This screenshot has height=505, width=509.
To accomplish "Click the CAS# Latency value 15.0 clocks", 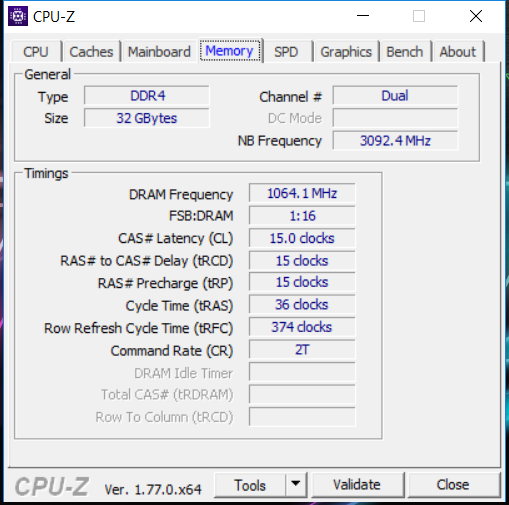I will (302, 238).
